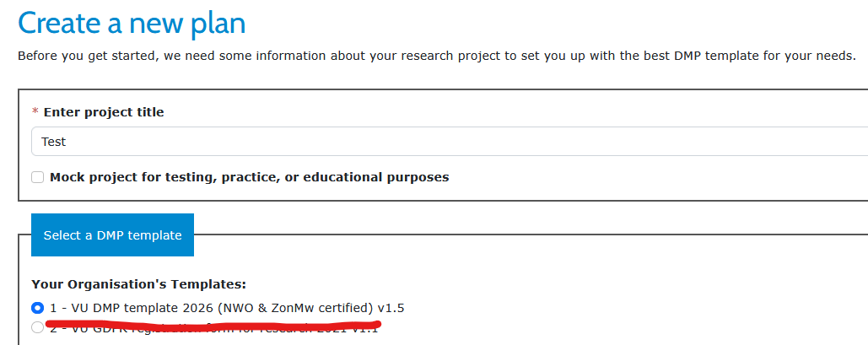Click the 'Enter project title' label

click(x=104, y=112)
